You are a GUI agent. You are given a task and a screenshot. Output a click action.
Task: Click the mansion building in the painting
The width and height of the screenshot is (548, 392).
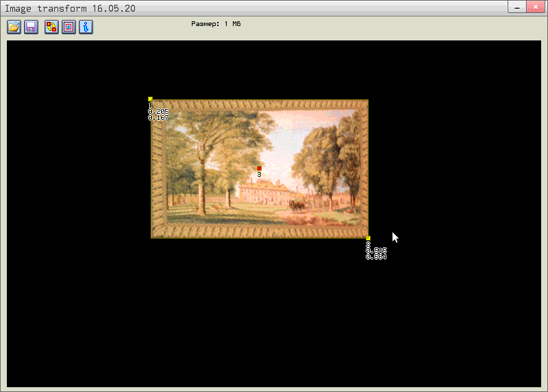264,193
